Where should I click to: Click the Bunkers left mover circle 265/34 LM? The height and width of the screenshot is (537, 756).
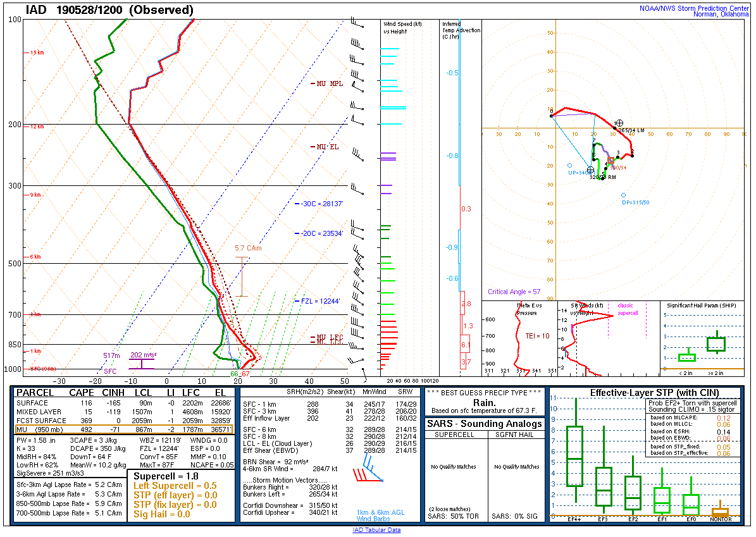click(x=619, y=123)
